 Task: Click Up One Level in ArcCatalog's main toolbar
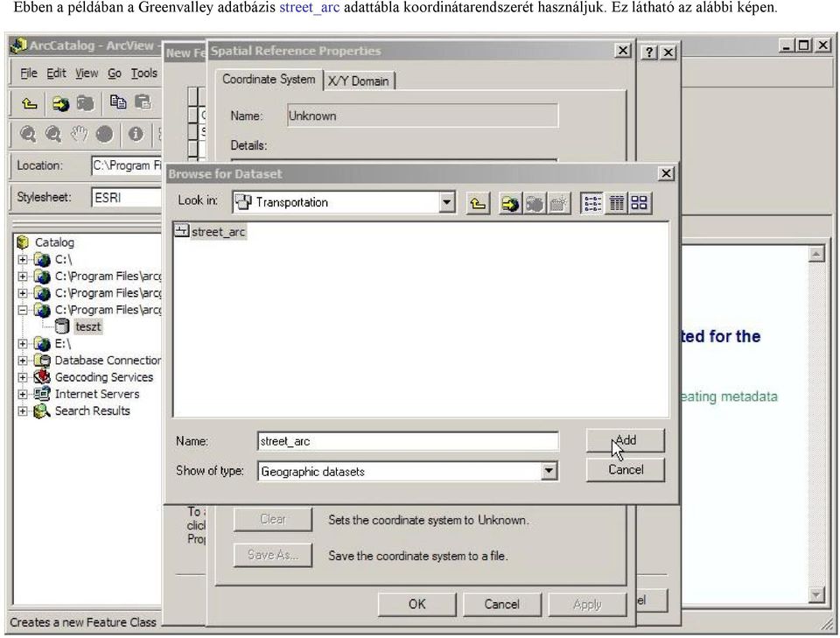[x=30, y=103]
